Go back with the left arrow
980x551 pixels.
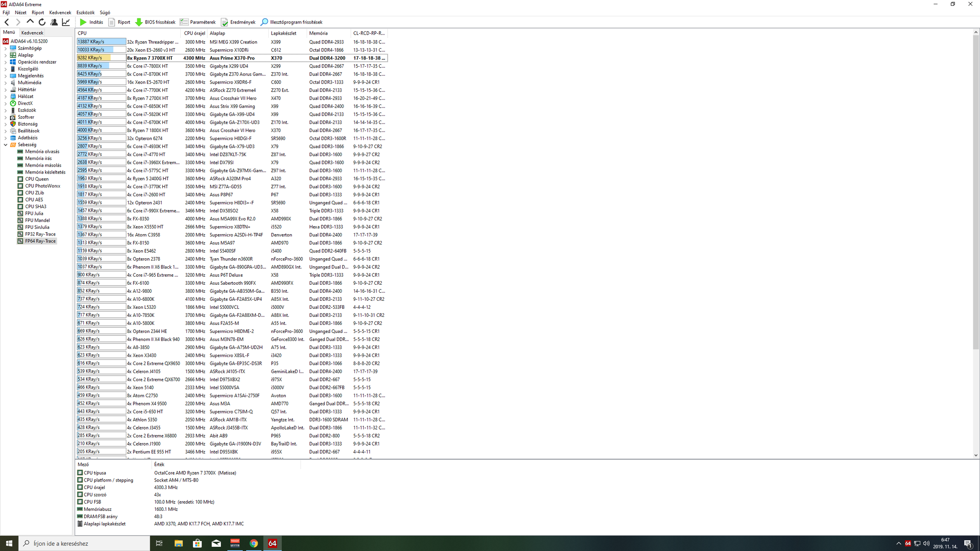point(7,22)
